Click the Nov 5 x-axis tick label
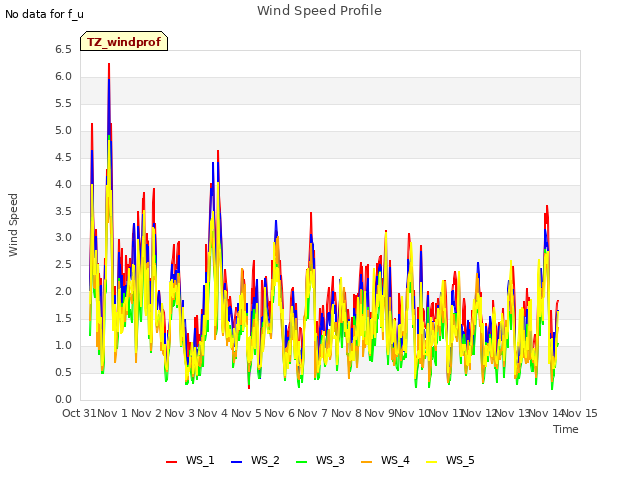 (246, 413)
